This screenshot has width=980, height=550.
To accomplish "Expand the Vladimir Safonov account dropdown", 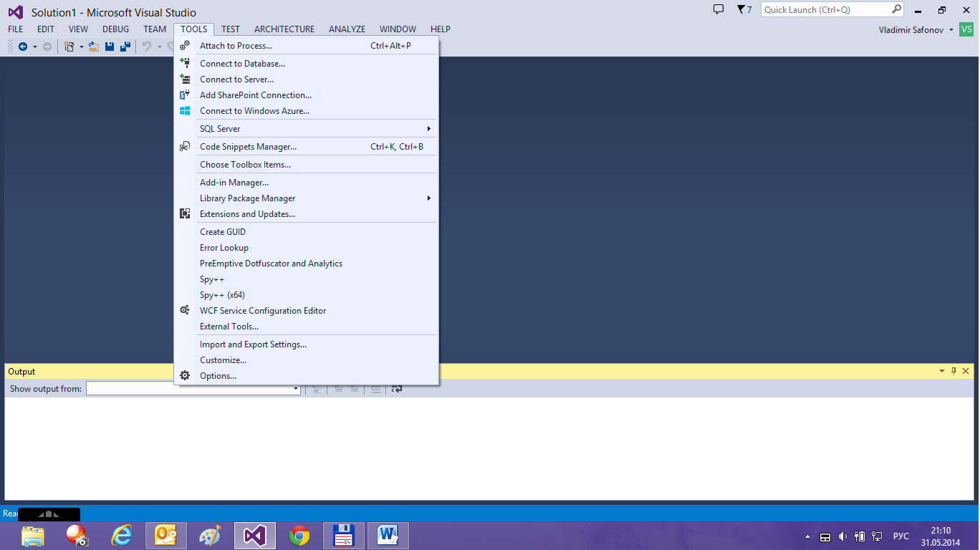I will [x=951, y=30].
